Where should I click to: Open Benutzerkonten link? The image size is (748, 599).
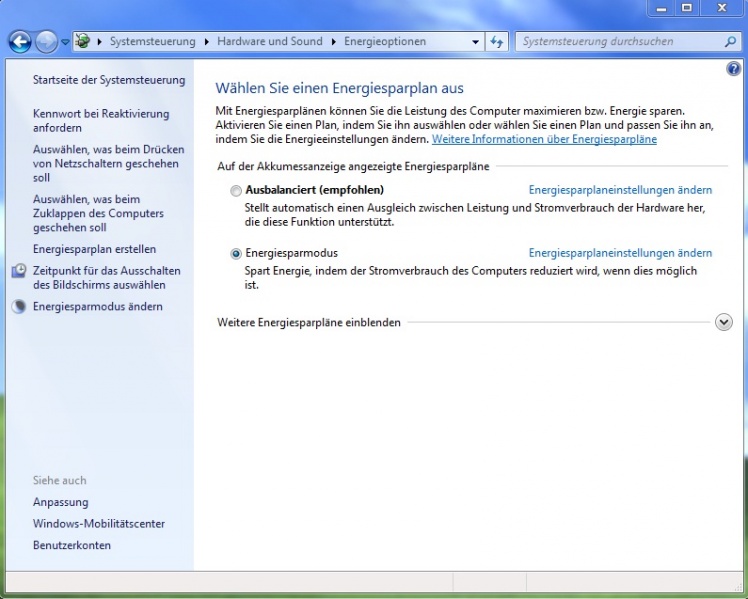(x=72, y=545)
